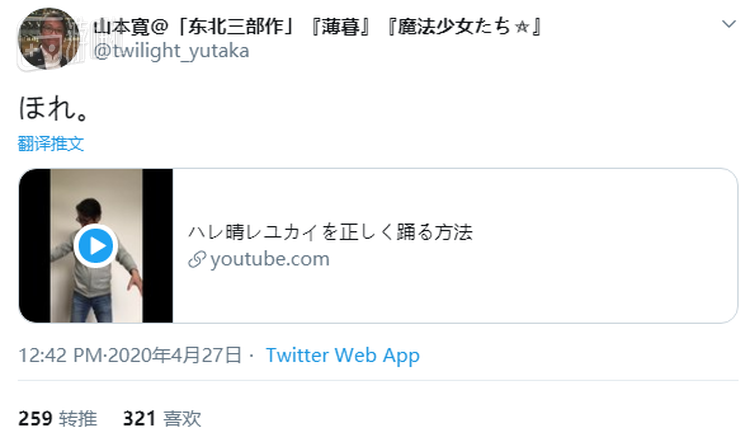Open the Twitter Web App source link
750x442 pixels.
click(342, 355)
